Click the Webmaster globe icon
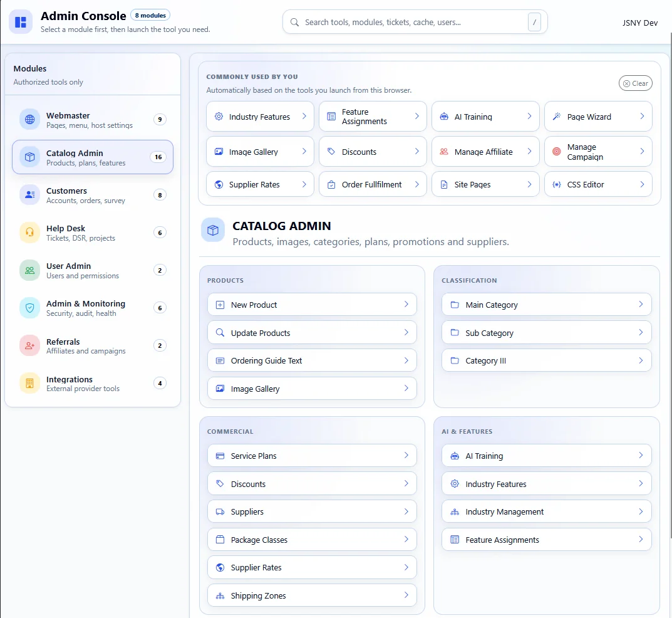The height and width of the screenshot is (618, 672). coord(29,119)
